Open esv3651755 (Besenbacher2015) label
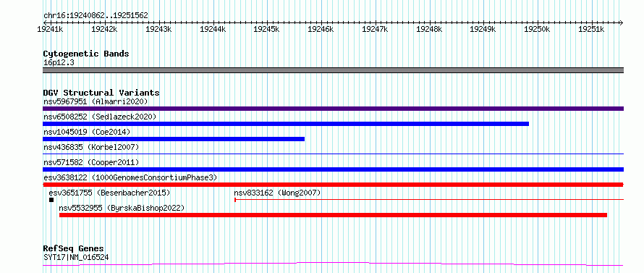Image resolution: width=644 pixels, height=273 pixels. (109, 193)
